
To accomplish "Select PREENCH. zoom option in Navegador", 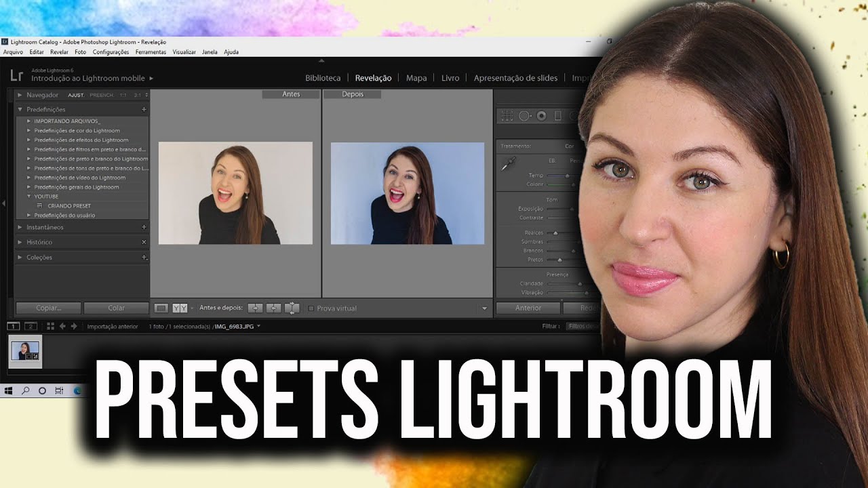I will (102, 96).
